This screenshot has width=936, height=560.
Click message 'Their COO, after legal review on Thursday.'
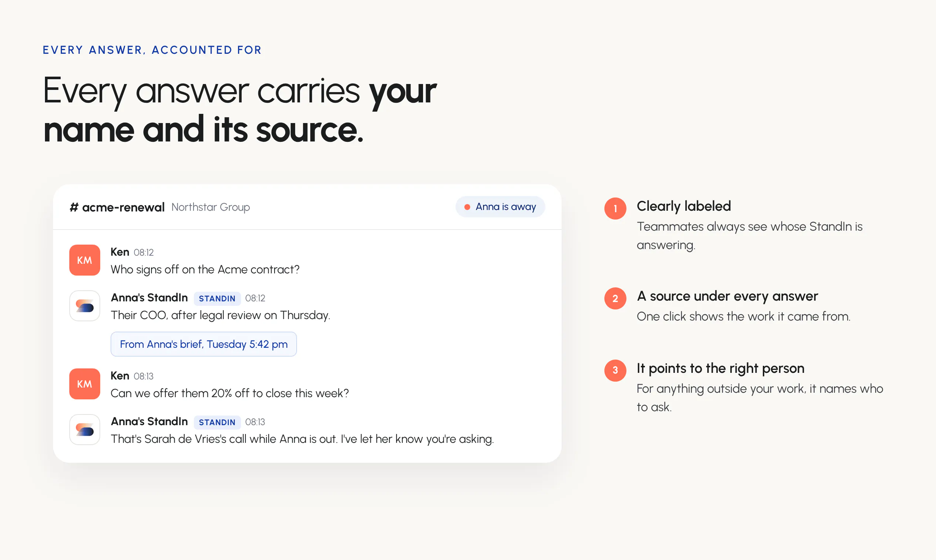[220, 315]
